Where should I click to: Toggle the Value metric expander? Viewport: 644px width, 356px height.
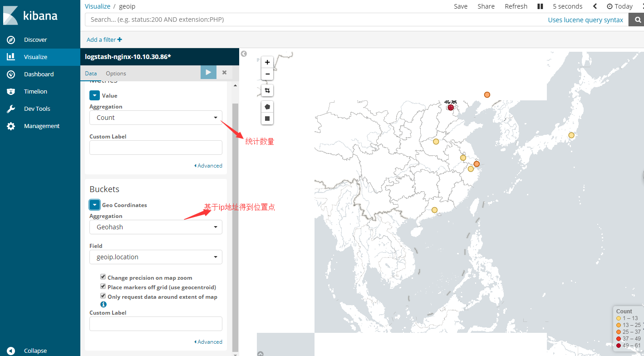[x=94, y=95]
